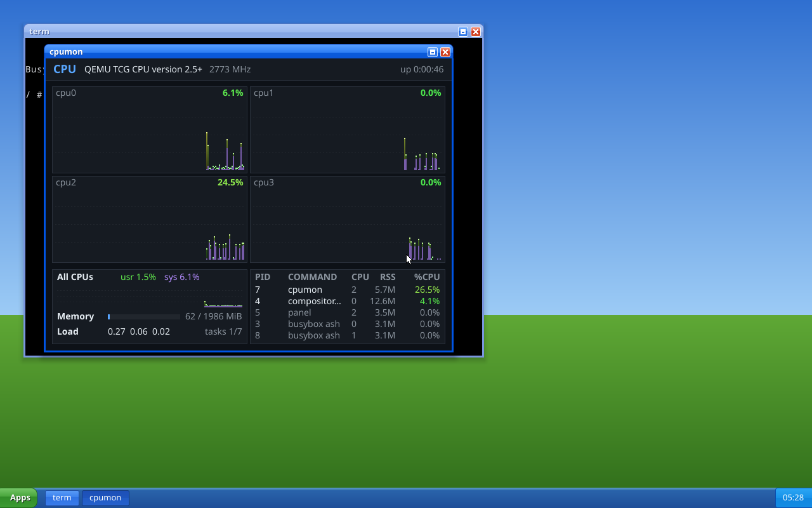
Task: Select the cpu3 usage graph
Action: (348, 219)
